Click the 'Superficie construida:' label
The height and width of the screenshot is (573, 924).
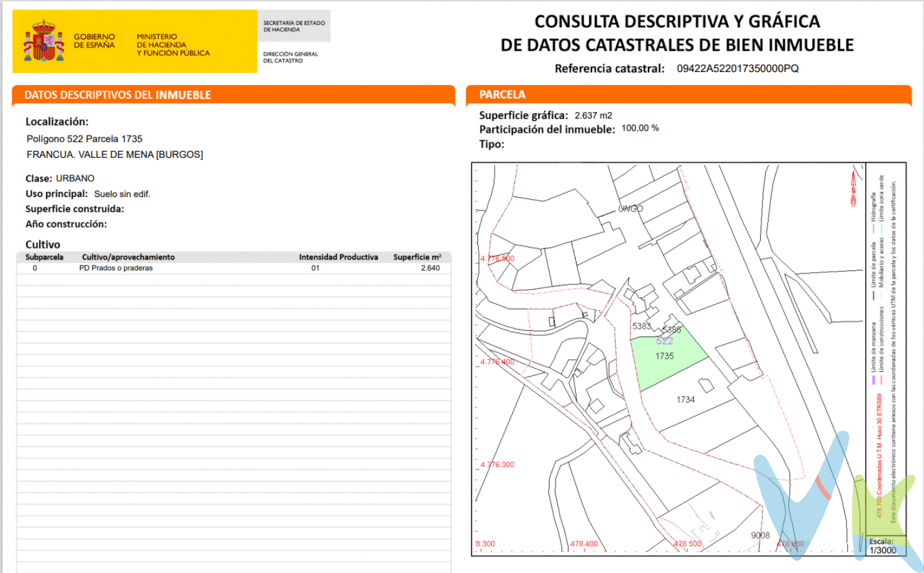click(75, 209)
